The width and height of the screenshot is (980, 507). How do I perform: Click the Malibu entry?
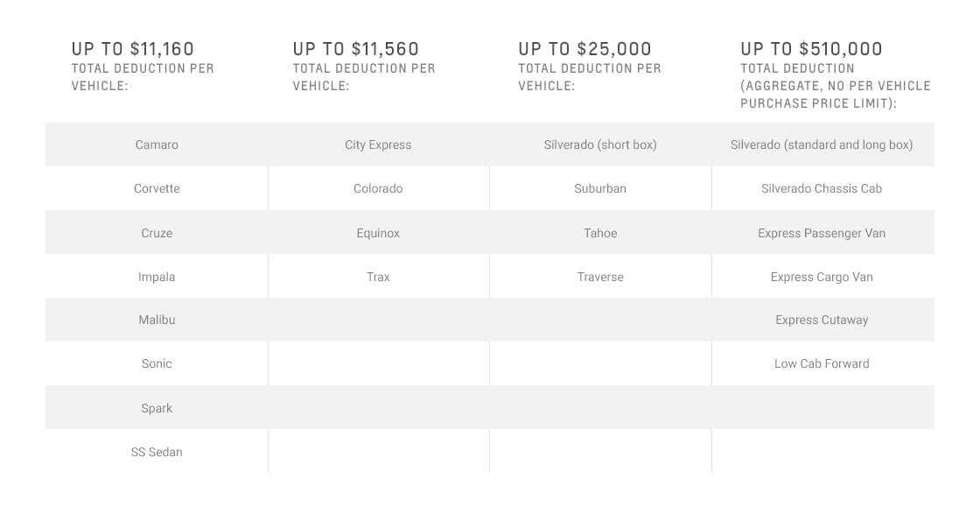coord(157,320)
